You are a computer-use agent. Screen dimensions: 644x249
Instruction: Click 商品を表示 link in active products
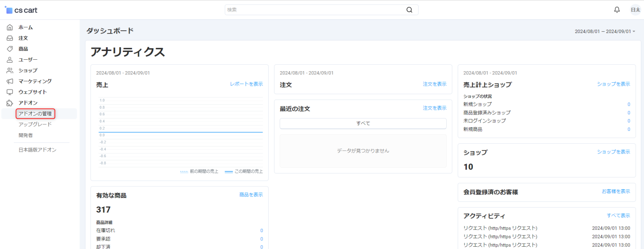(251, 195)
